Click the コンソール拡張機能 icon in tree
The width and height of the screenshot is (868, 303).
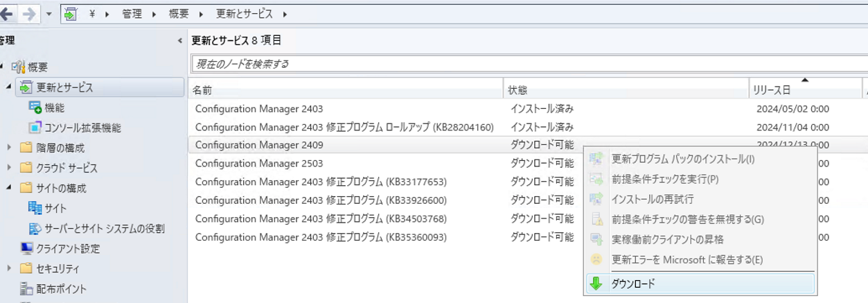35,128
